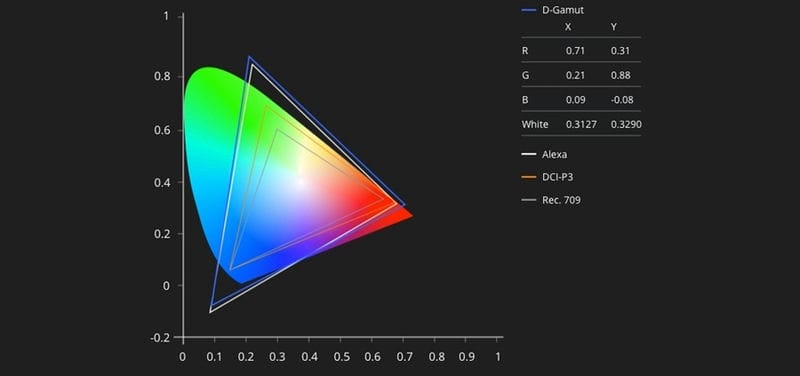Click the 0.8 tick label on vertical axis
Image resolution: width=800 pixels, height=376 pixels.
(162, 77)
